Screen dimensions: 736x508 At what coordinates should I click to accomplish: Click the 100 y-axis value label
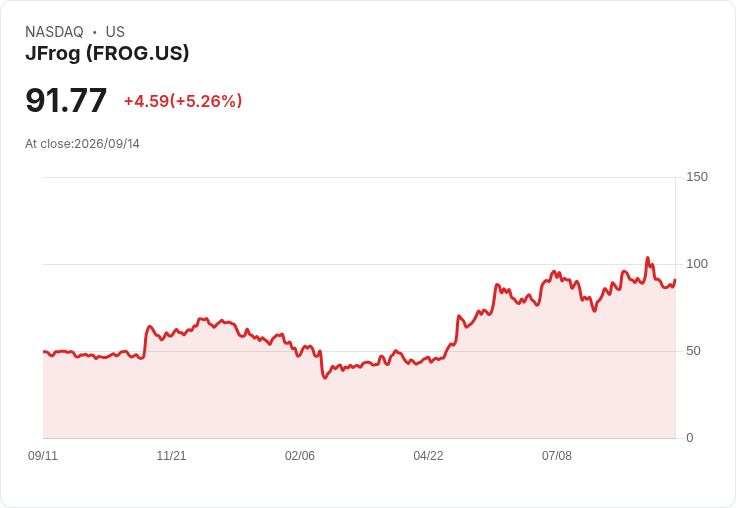[x=697, y=264]
